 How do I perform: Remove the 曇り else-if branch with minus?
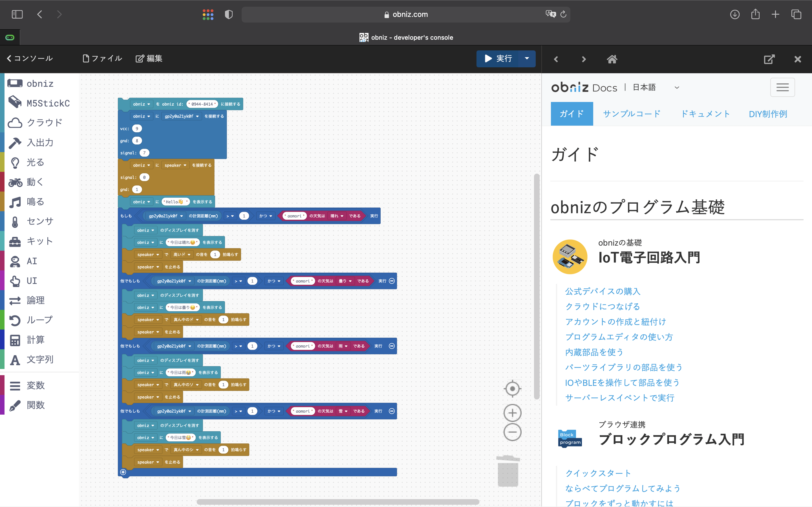392,281
